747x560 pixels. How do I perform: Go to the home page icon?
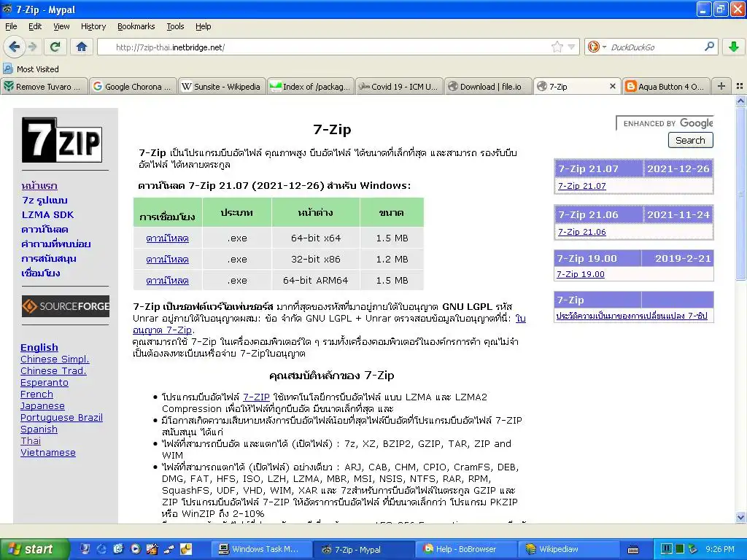[82, 47]
